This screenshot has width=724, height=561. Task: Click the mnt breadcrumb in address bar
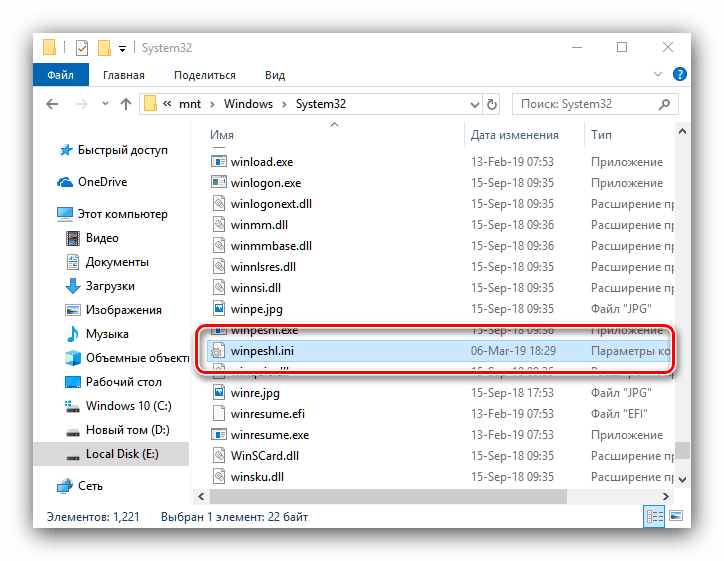click(189, 104)
